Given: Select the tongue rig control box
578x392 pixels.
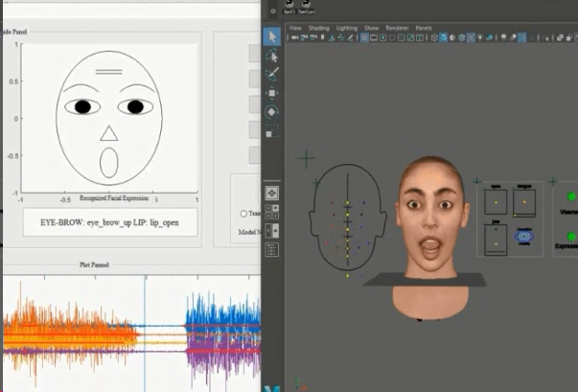Looking at the screenshot, I should click(523, 202).
